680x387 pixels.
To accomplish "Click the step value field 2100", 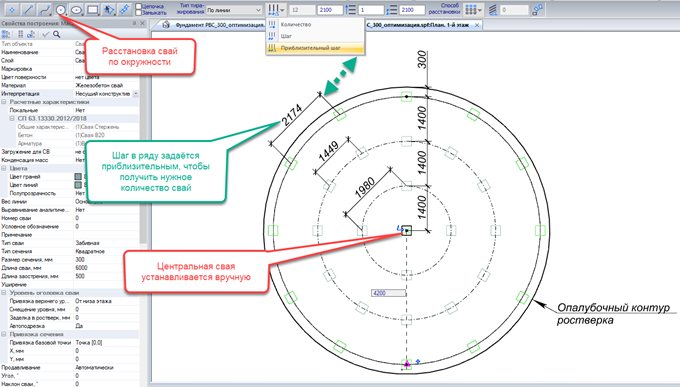I will [330, 10].
